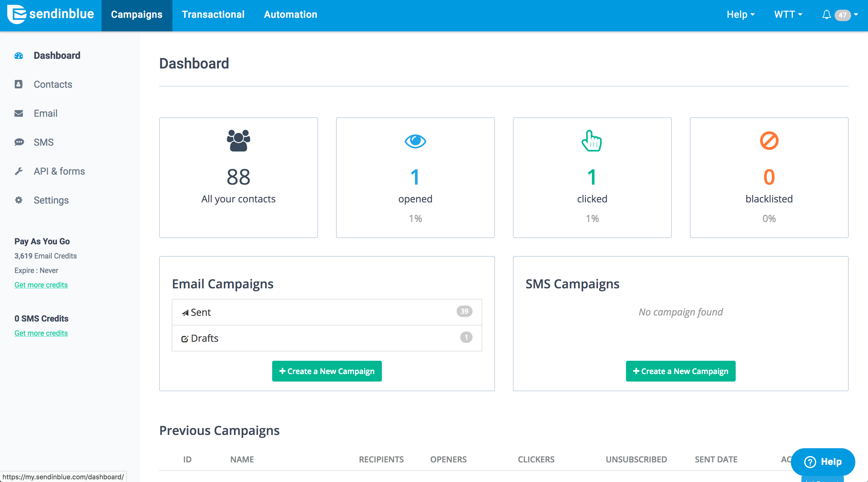Click the contacts group icon in stats card

click(x=238, y=141)
